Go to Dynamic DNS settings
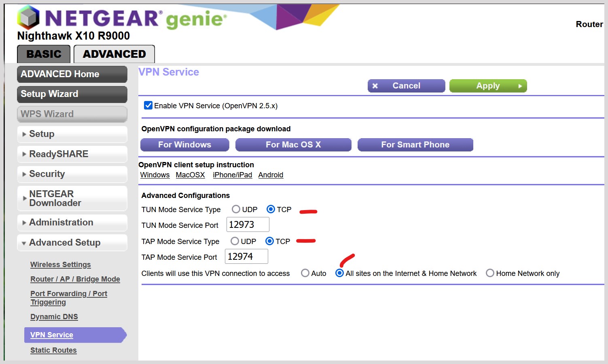Viewport: 608px width, 364px height. point(54,316)
